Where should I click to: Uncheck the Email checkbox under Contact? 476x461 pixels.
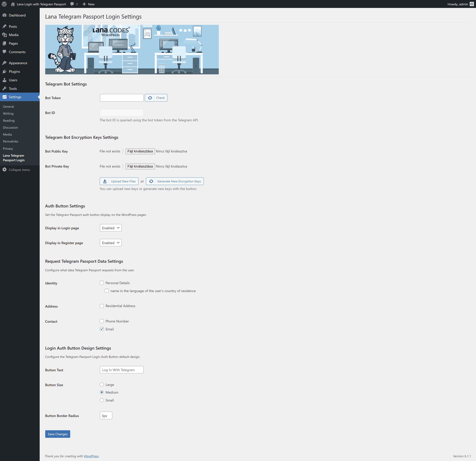click(102, 329)
